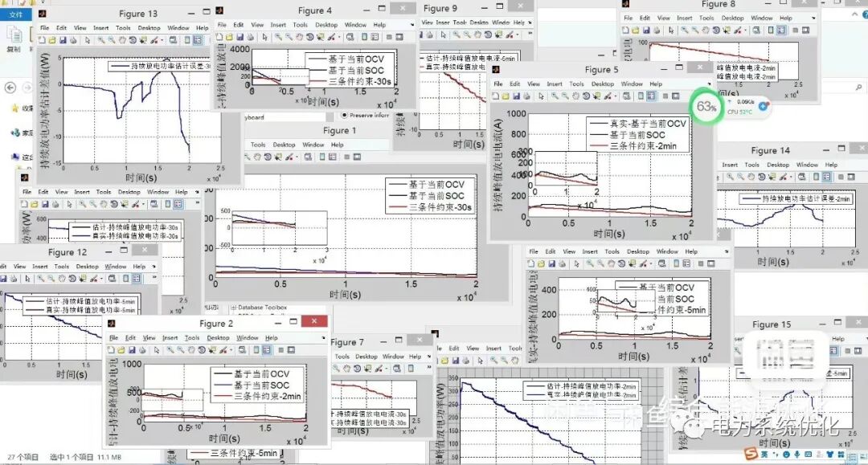The image size is (868, 465).
Task: Expand the Database Toolbox tree node
Action: [234, 308]
